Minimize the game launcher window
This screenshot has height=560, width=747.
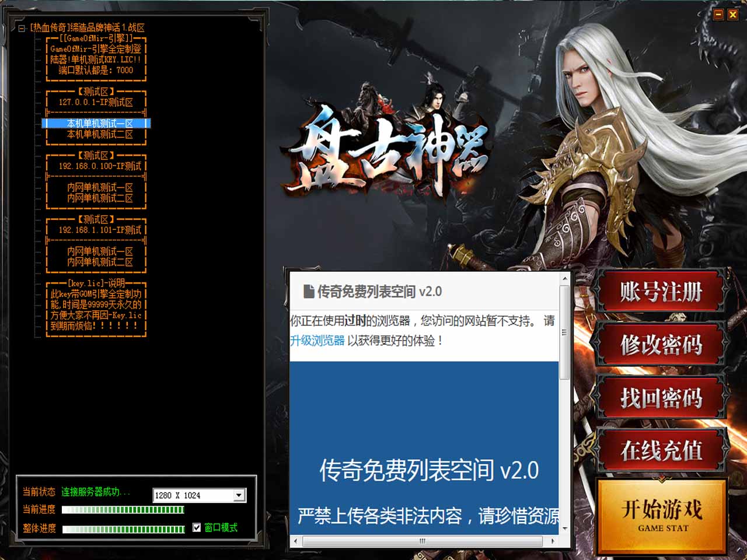[718, 14]
